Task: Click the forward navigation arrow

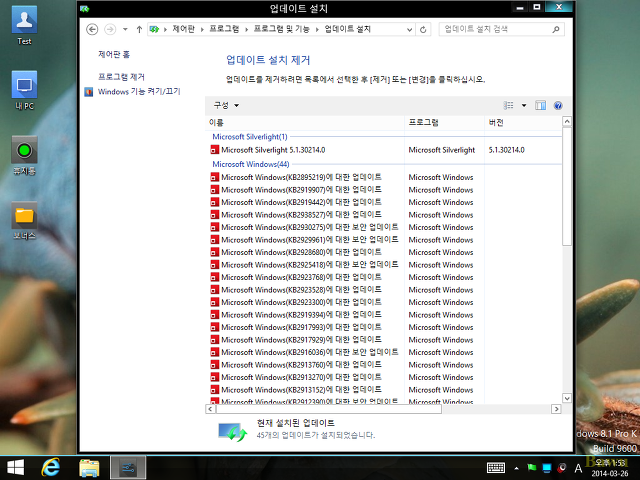Action: tap(110, 29)
